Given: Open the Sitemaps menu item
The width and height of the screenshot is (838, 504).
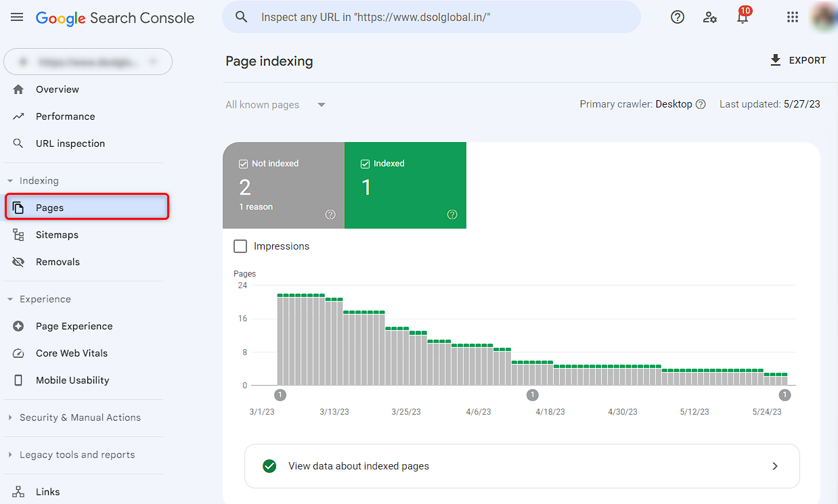Looking at the screenshot, I should click(57, 235).
